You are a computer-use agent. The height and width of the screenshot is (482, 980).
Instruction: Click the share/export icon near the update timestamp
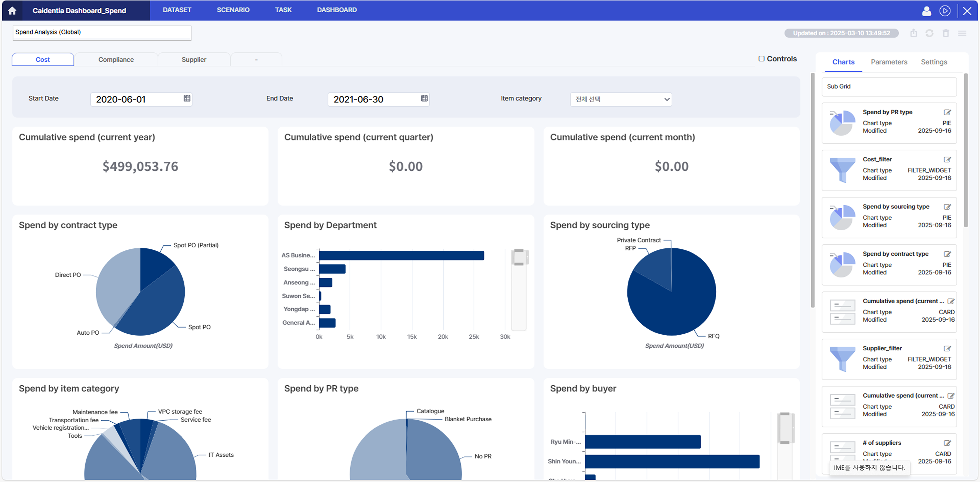[x=913, y=33]
